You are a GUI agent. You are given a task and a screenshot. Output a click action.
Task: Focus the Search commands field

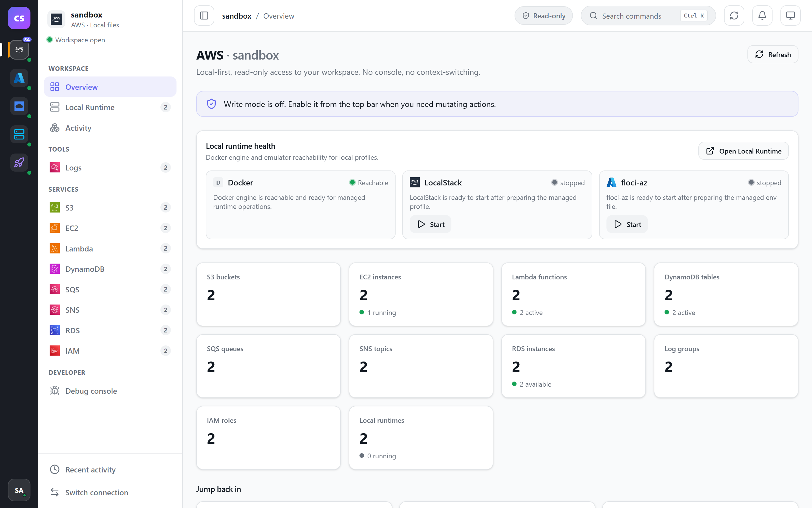click(x=648, y=16)
